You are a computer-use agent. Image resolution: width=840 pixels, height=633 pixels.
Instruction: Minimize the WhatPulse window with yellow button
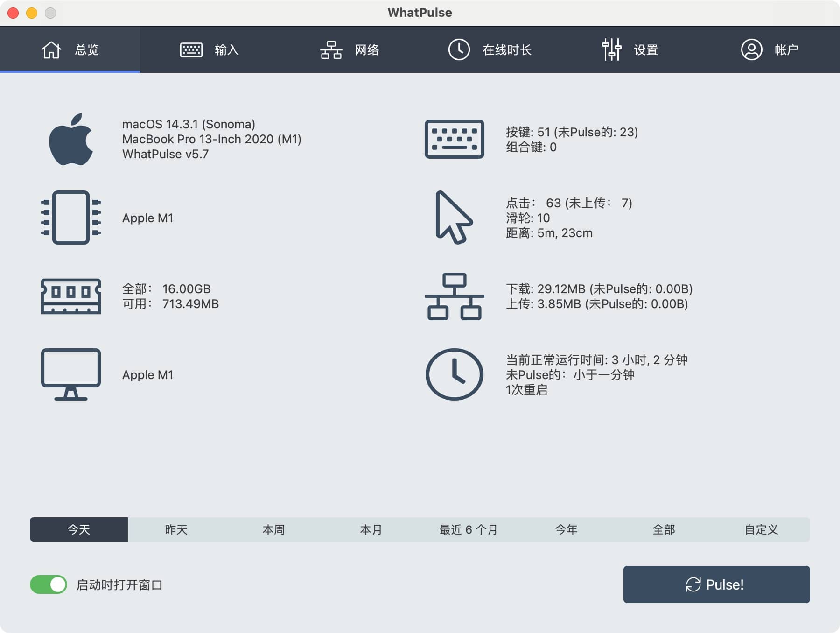pyautogui.click(x=32, y=13)
